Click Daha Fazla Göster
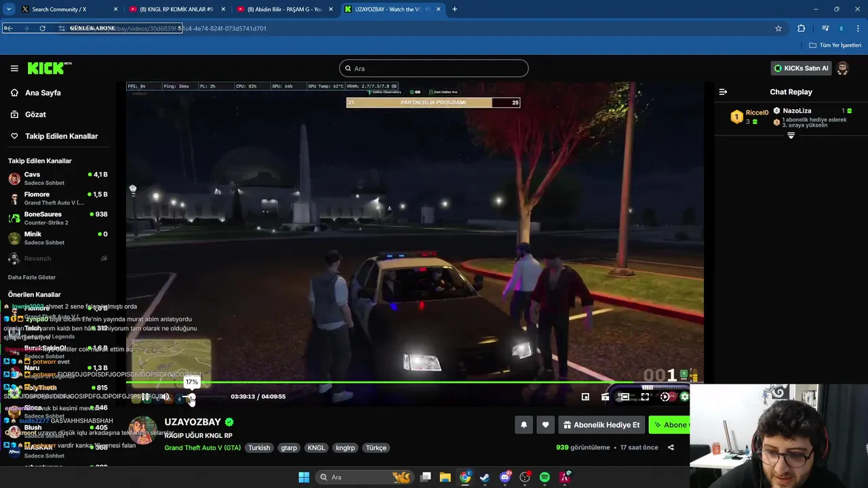 pyautogui.click(x=32, y=277)
